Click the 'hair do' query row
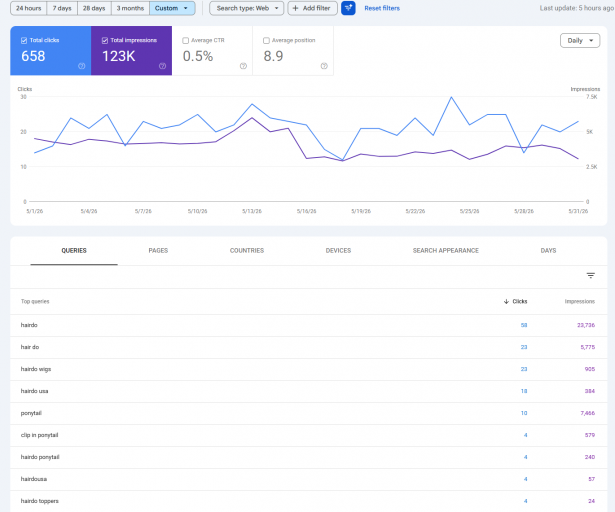This screenshot has height=512, width=615. (308, 347)
